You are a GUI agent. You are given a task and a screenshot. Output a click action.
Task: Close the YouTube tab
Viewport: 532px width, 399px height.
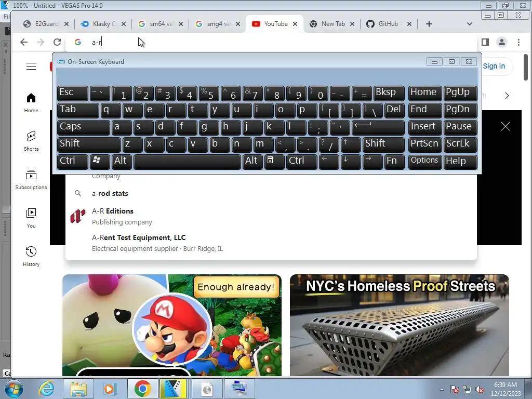tap(295, 24)
